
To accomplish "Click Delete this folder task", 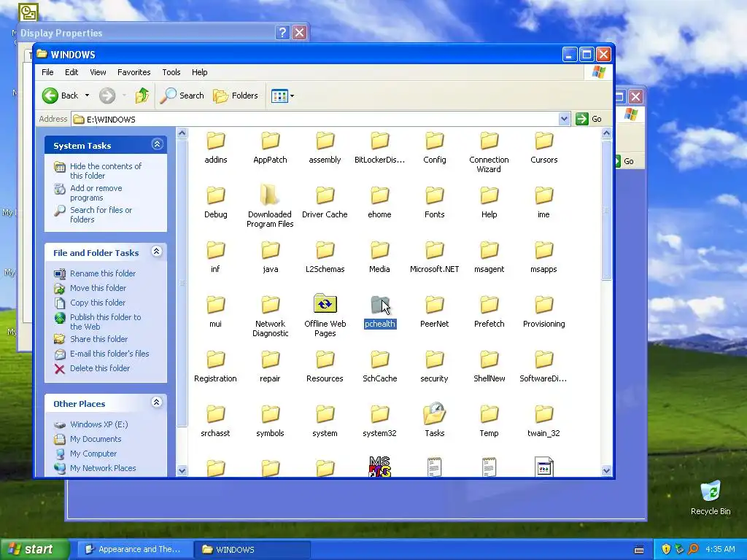I will (99, 368).
